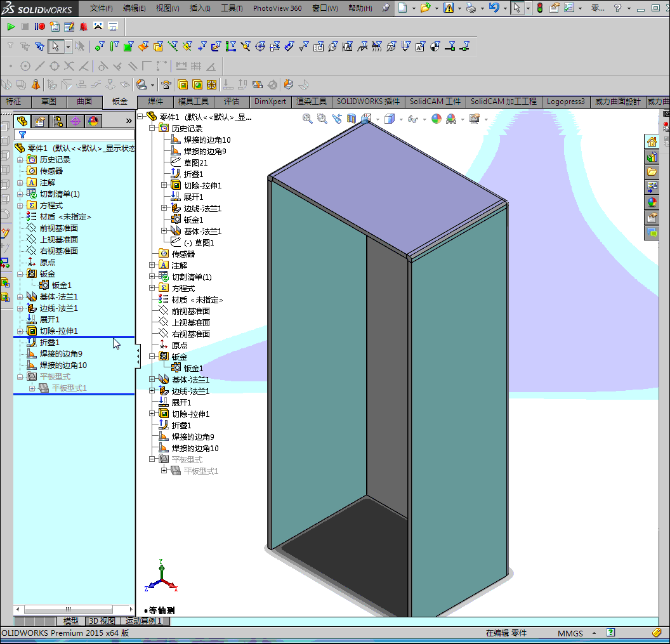Image resolution: width=670 pixels, height=644 pixels.
Task: Open the 运动算例1 bottom tab
Action: 144,621
